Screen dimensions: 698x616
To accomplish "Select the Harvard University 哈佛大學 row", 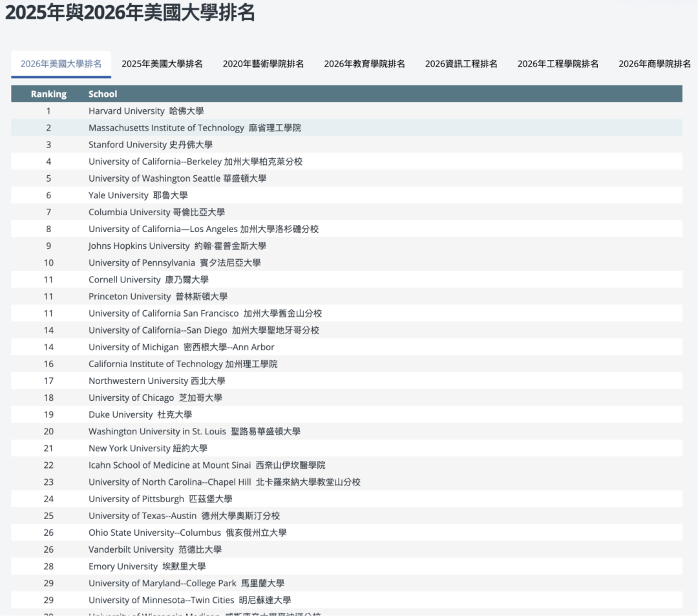I will click(x=347, y=111).
